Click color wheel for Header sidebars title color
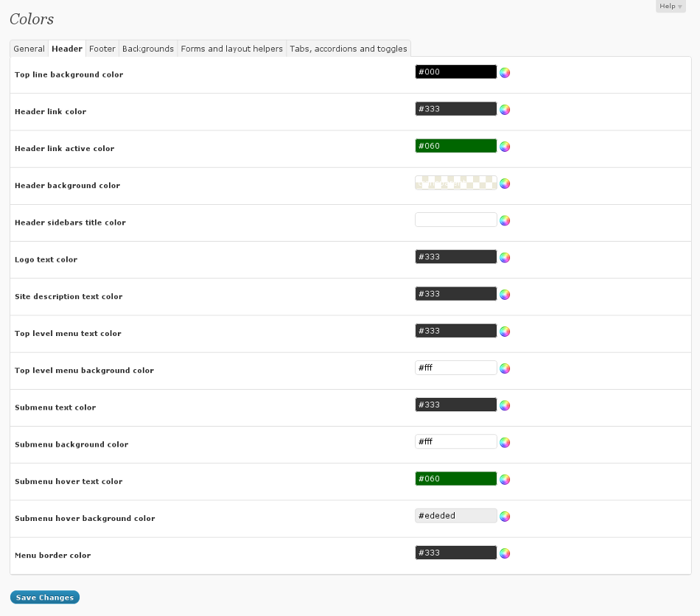This screenshot has width=700, height=616. [505, 220]
